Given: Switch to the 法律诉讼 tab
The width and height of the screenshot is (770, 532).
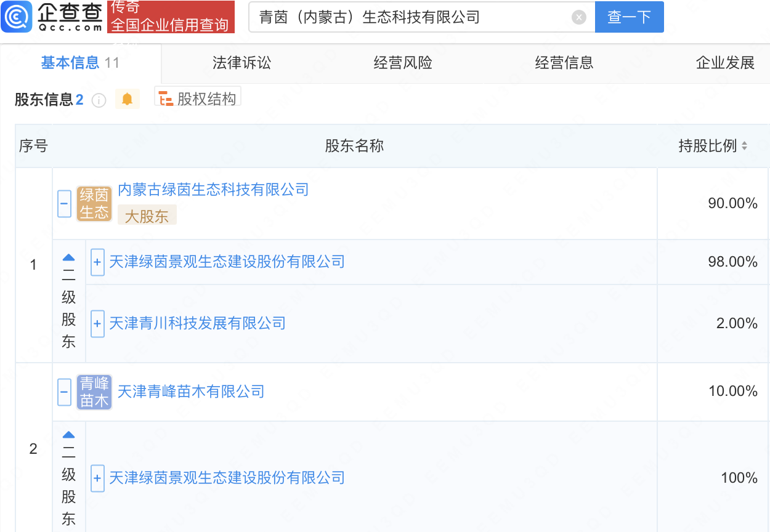Looking at the screenshot, I should (x=241, y=63).
